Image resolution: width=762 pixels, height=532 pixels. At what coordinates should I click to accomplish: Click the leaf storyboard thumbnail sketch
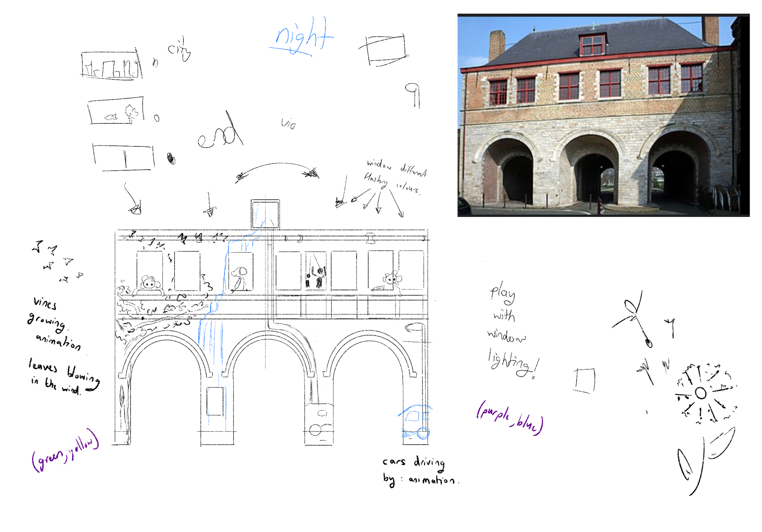pyautogui.click(x=116, y=111)
